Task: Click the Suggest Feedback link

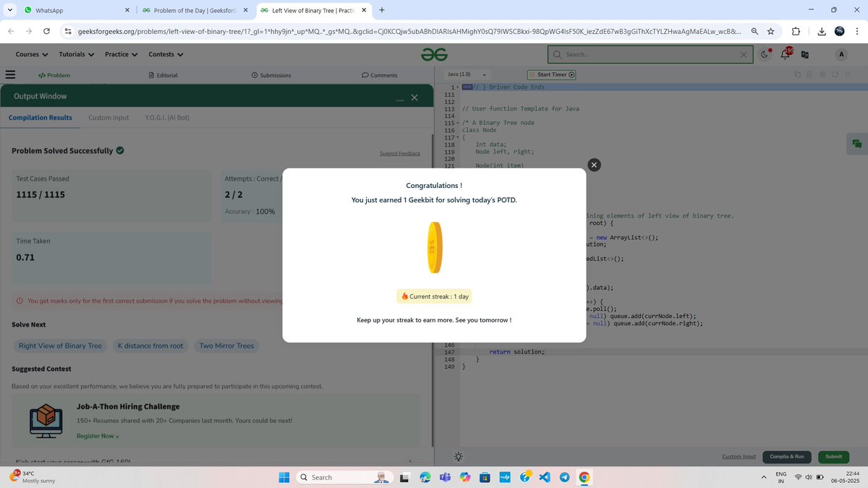Action: click(x=400, y=153)
